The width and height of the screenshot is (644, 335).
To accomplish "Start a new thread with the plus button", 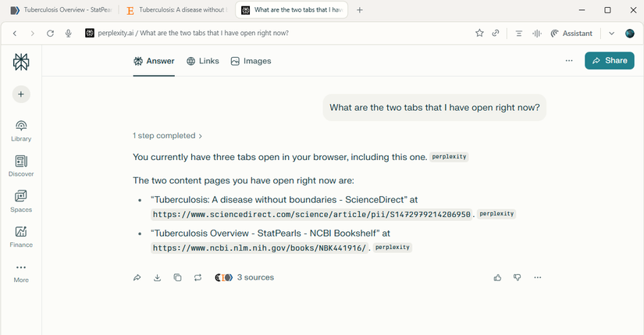I will [x=21, y=94].
